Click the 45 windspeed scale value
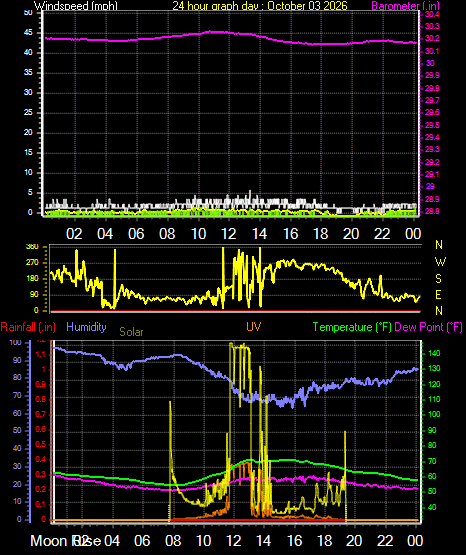The width and height of the screenshot is (466, 555). [x=28, y=33]
